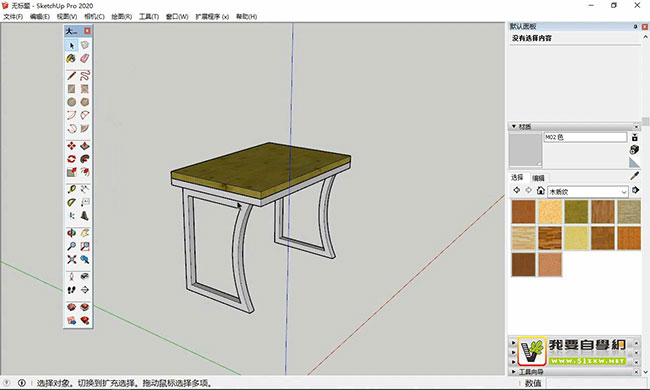Open the 帮助(H) menu
Viewport: 650px width, 390px height.
click(x=247, y=17)
